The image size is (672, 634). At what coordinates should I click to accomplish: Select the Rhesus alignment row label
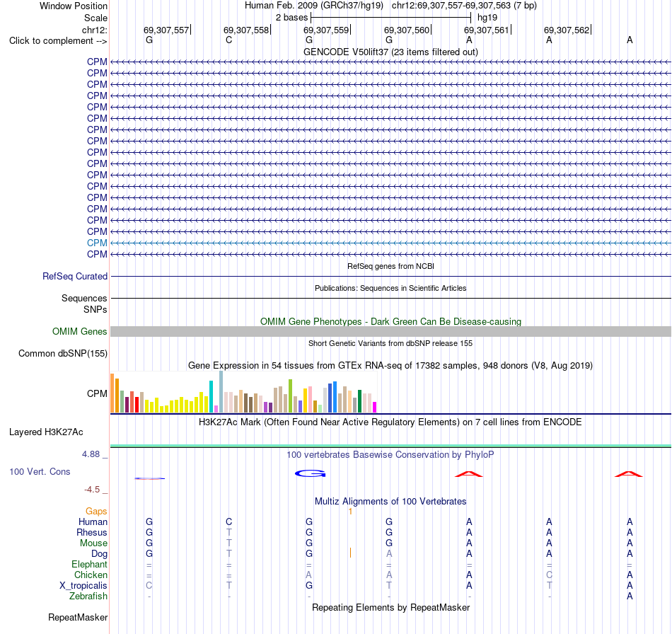click(92, 532)
